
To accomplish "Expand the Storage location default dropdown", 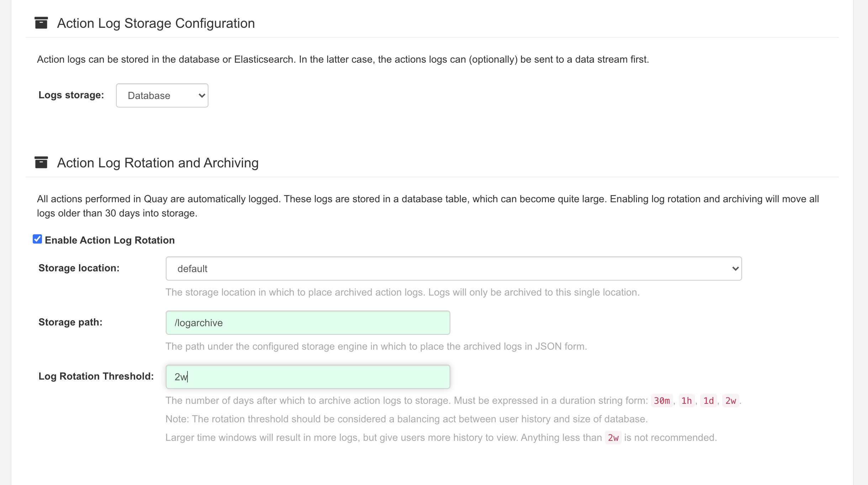I will 453,268.
